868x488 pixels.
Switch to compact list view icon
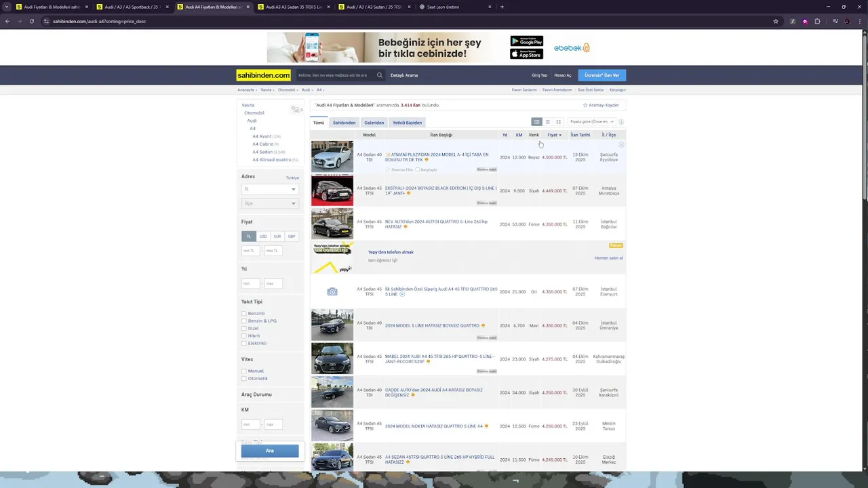click(547, 122)
